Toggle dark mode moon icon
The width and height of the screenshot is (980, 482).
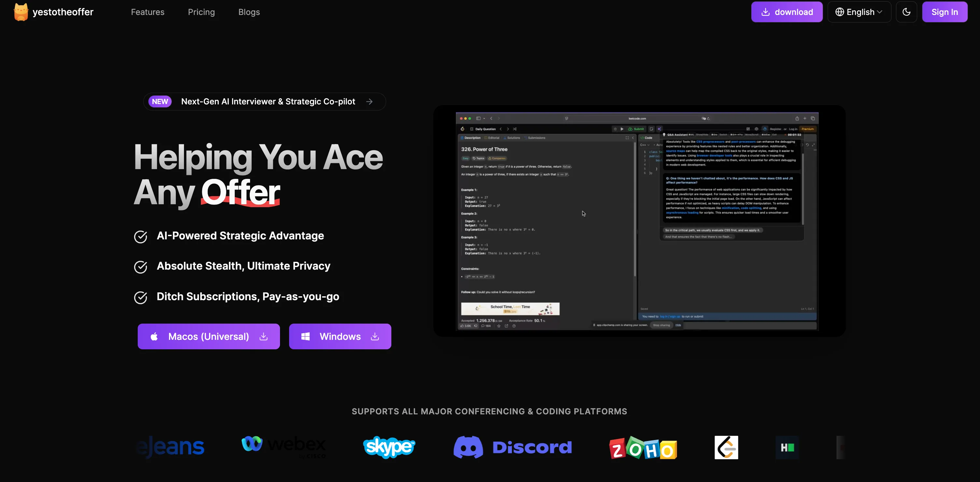tap(906, 12)
